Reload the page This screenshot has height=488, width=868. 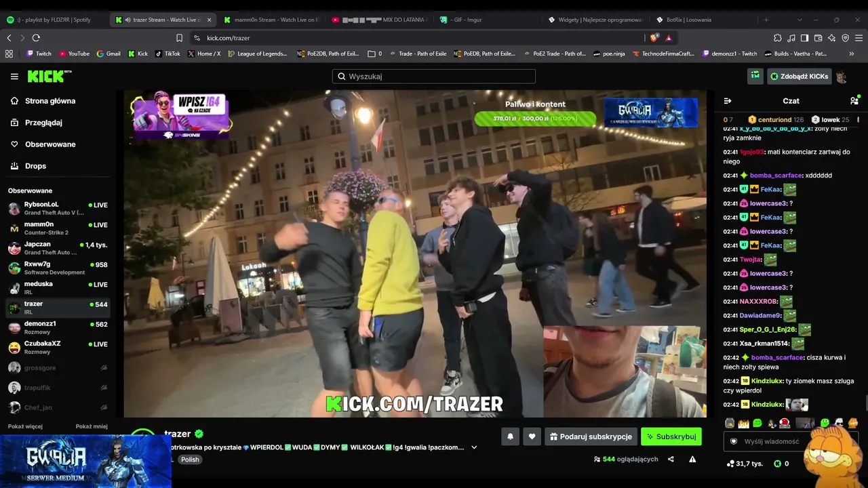coord(36,38)
